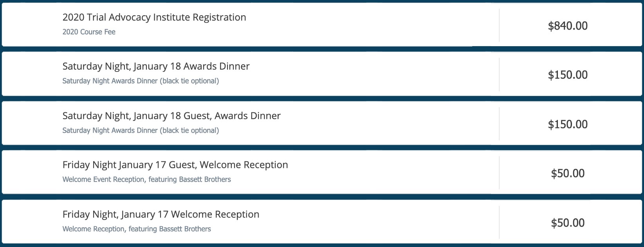
Task: Click the $840.00 registration price
Action: click(568, 26)
